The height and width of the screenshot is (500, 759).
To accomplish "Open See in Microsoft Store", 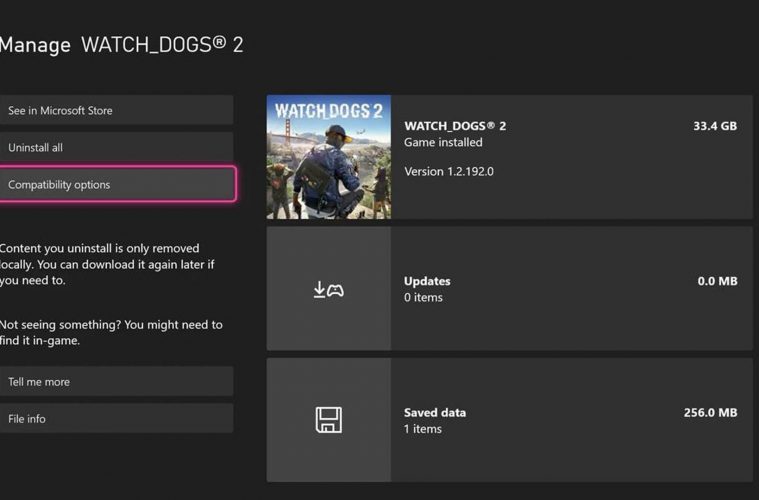I will coord(116,110).
